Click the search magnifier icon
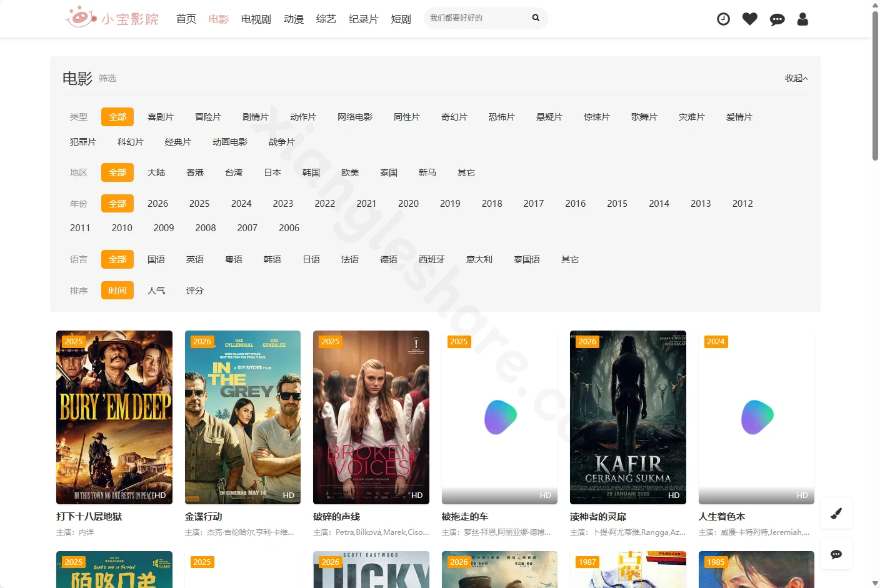This screenshot has width=880, height=588. tap(536, 18)
